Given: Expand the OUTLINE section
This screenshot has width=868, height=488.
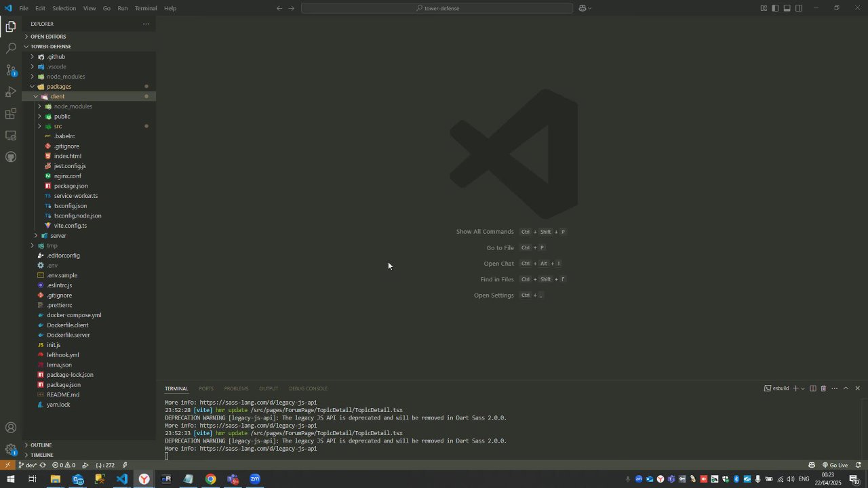Looking at the screenshot, I should point(89,445).
